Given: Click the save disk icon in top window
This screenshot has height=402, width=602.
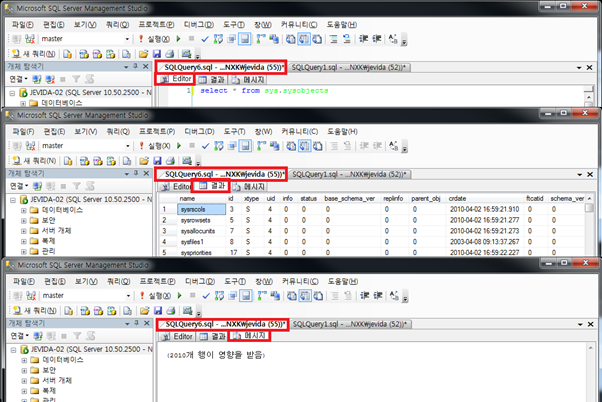Looking at the screenshot, I should pos(157,54).
